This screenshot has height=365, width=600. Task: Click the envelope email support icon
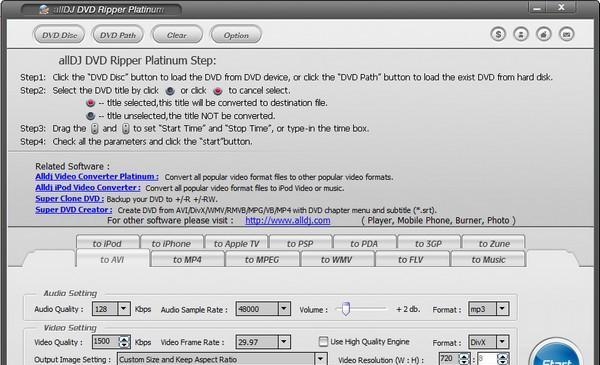point(567,34)
